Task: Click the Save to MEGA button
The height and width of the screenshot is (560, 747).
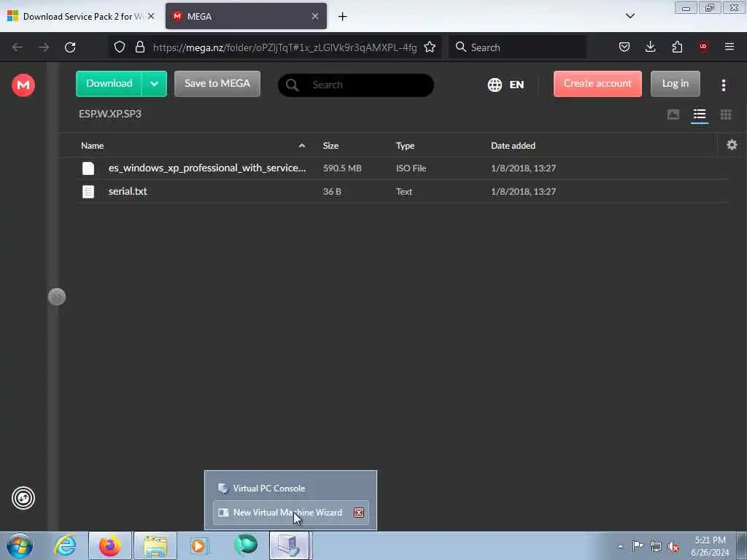Action: pyautogui.click(x=217, y=84)
